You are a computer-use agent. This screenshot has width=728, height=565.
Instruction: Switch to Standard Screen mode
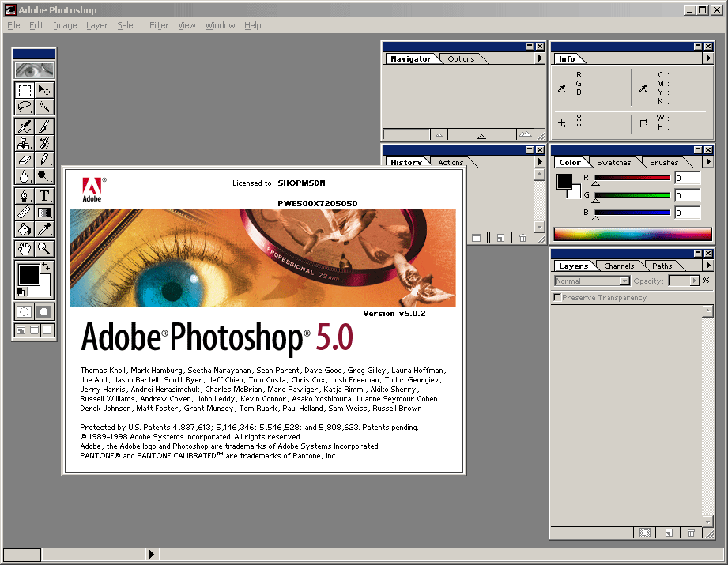pyautogui.click(x=21, y=330)
